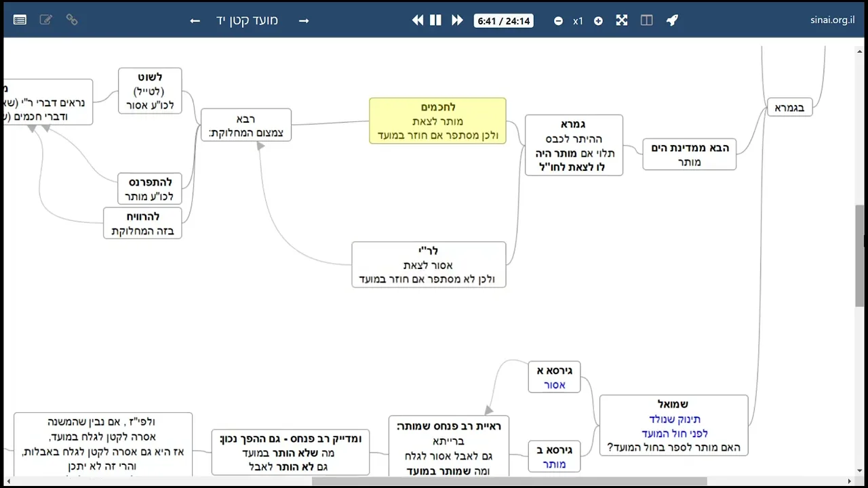The height and width of the screenshot is (488, 868).
Task: Increase playback speed with plus button
Action: click(598, 21)
